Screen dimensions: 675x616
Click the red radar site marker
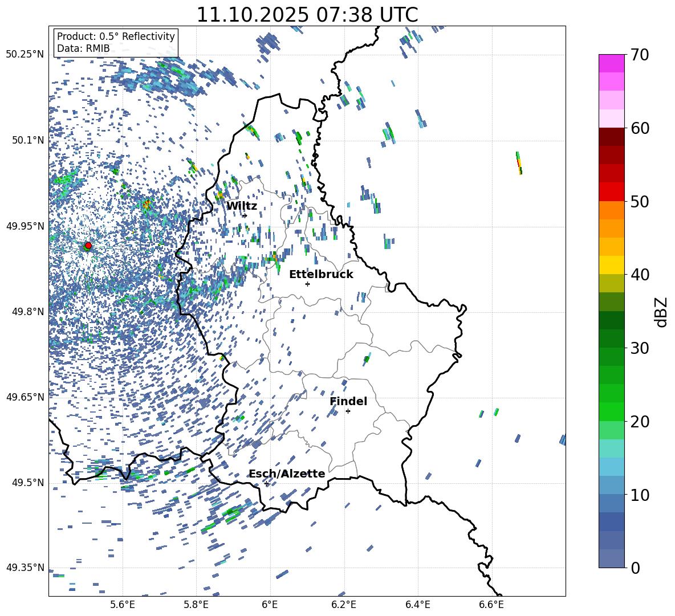pyautogui.click(x=88, y=246)
